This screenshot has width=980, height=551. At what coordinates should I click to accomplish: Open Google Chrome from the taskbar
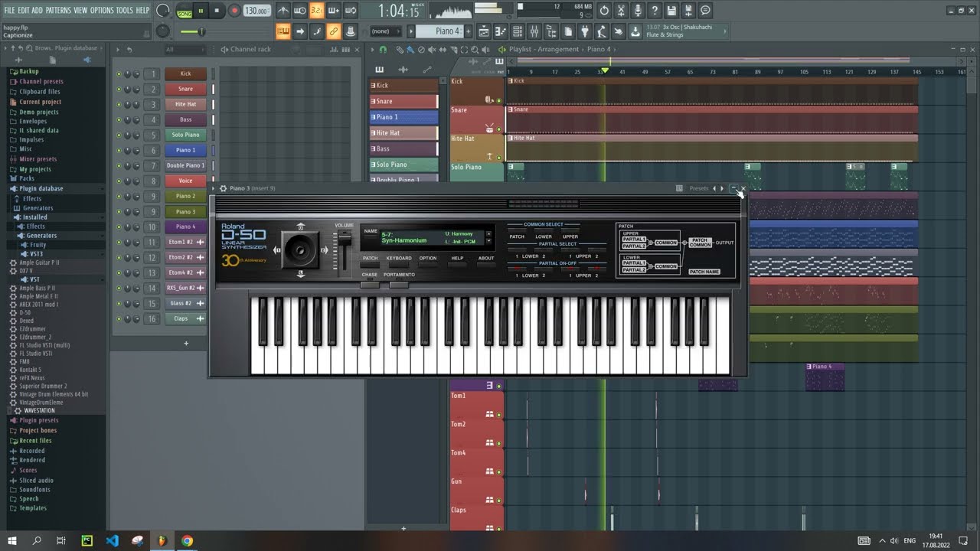[188, 540]
